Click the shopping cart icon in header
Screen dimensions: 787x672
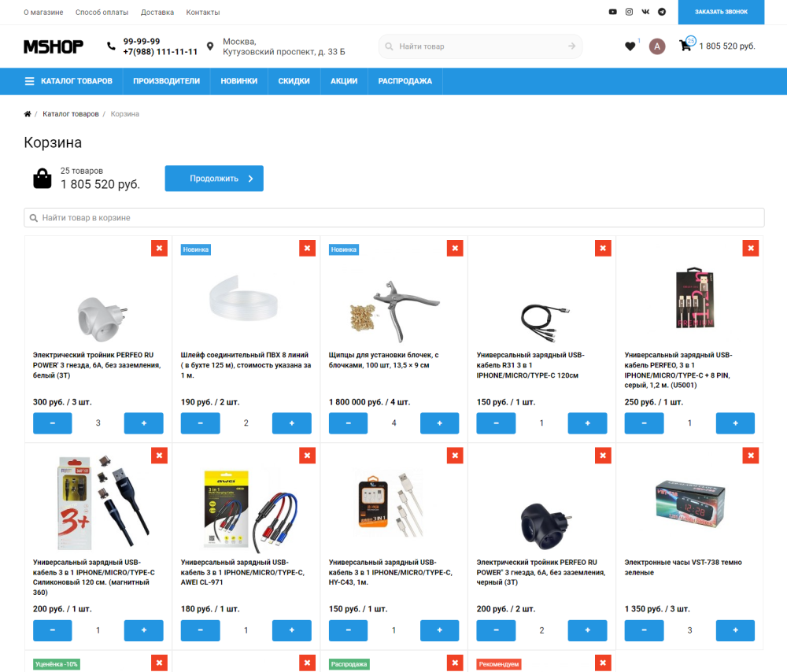pos(685,46)
